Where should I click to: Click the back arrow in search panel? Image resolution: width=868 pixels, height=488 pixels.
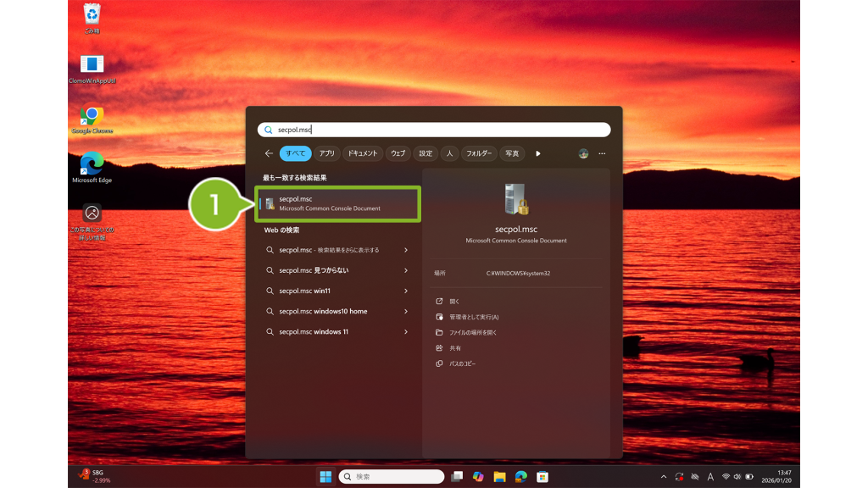269,153
